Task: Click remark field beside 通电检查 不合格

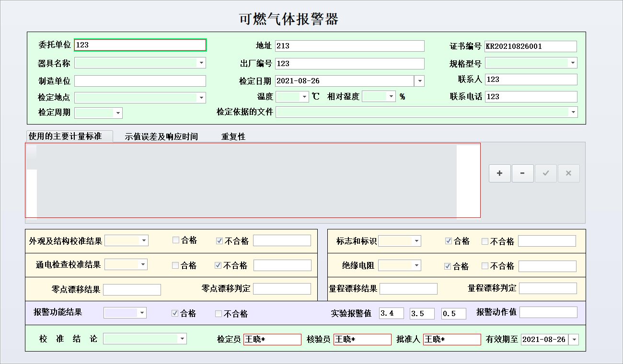Action: [283, 265]
